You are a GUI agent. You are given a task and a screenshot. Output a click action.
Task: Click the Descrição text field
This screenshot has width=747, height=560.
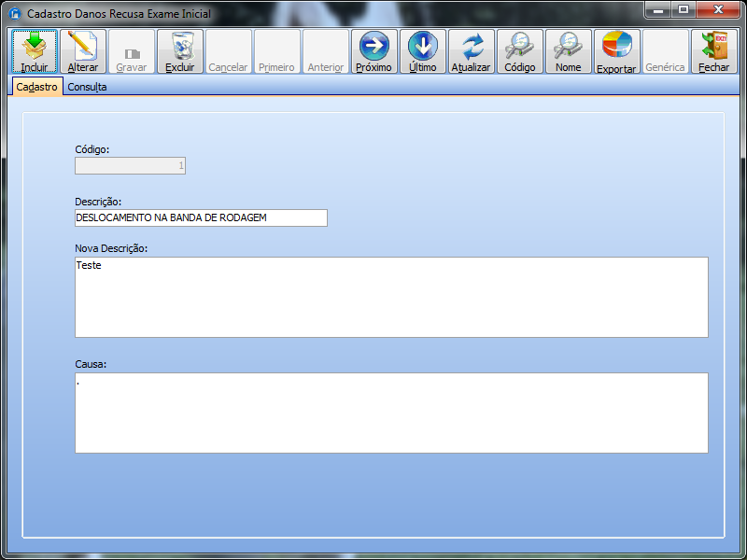coord(201,217)
